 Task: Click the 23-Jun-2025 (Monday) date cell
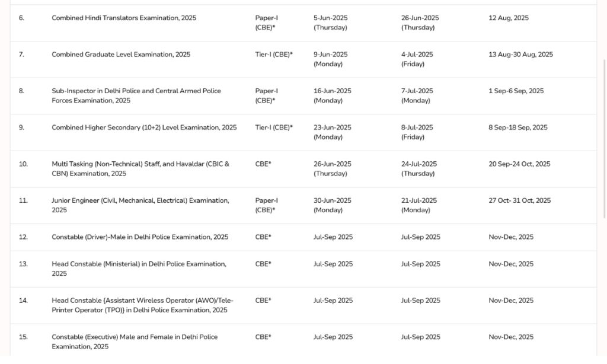click(x=333, y=132)
